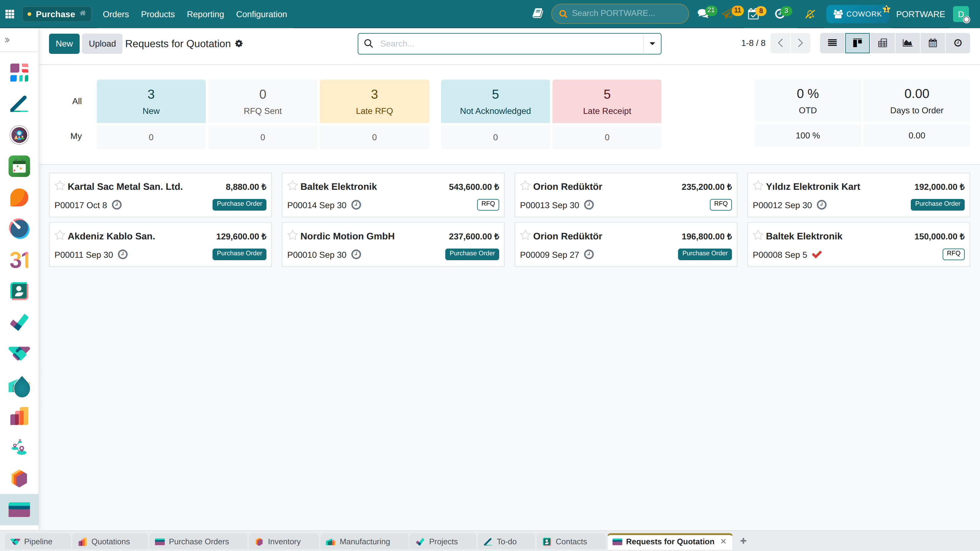Star the Orion Redüktör P00009 card
The image size is (980, 551).
click(526, 235)
